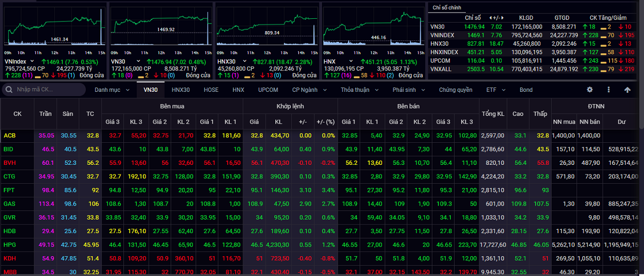The image size is (644, 276).
Task: Click the three-dot more options icon
Action: [609, 90]
